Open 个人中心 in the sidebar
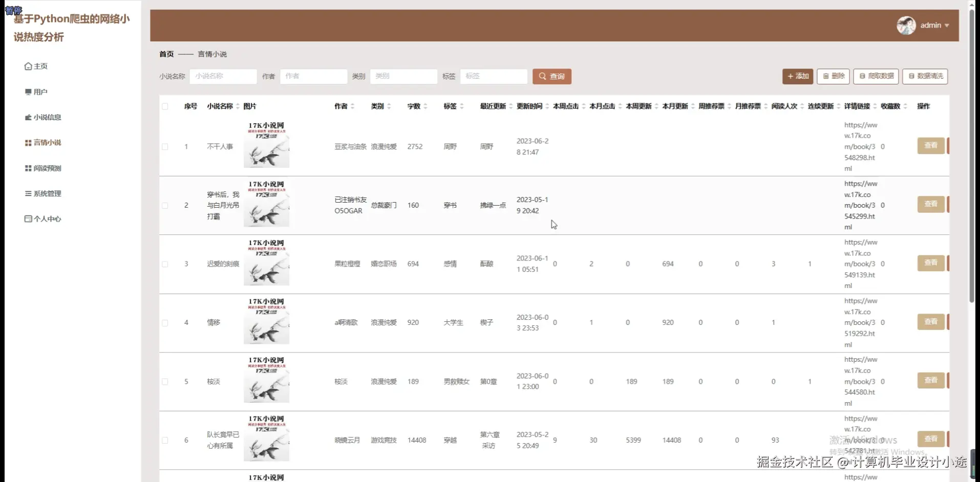The image size is (980, 482). tap(43, 219)
